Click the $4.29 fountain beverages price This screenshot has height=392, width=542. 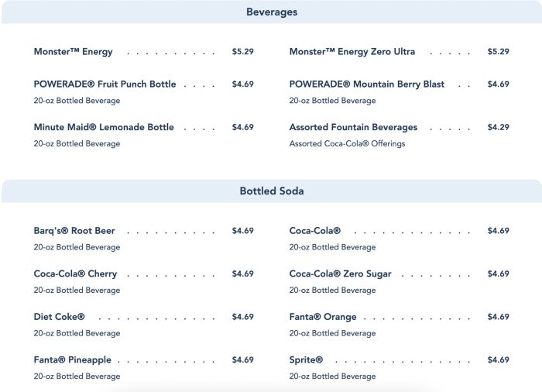coord(498,127)
